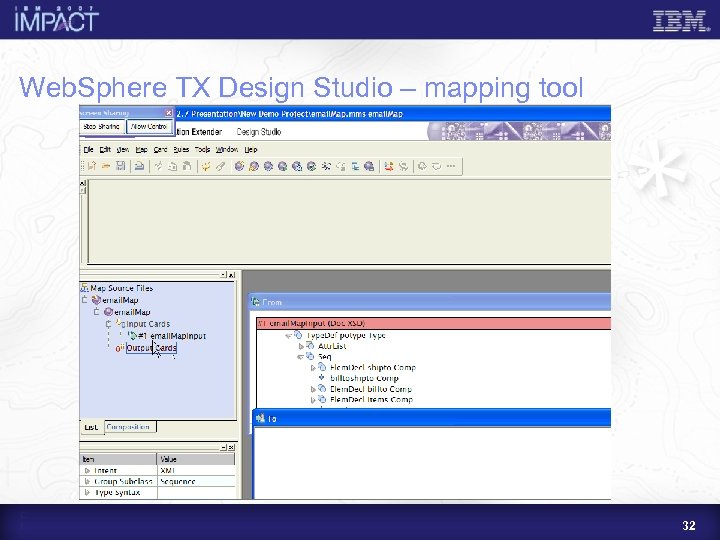
Task: Collapse the Input Cards tree node
Action: (x=108, y=324)
